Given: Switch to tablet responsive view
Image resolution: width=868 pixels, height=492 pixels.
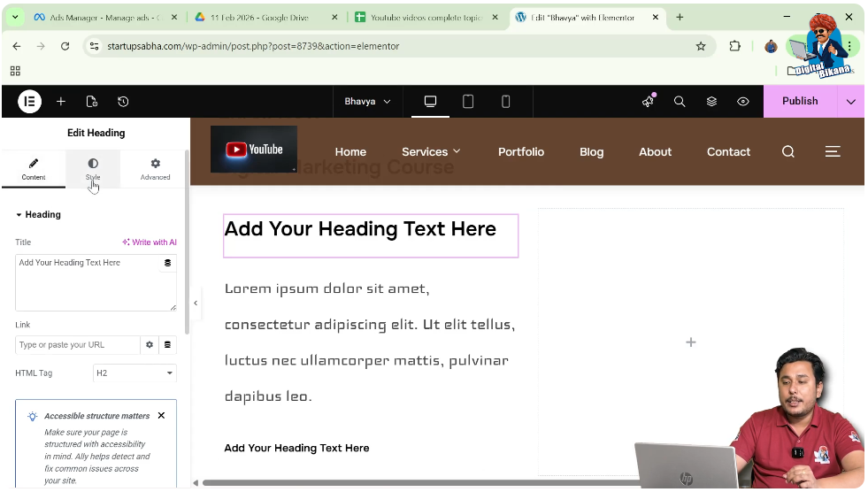Looking at the screenshot, I should click(x=468, y=101).
